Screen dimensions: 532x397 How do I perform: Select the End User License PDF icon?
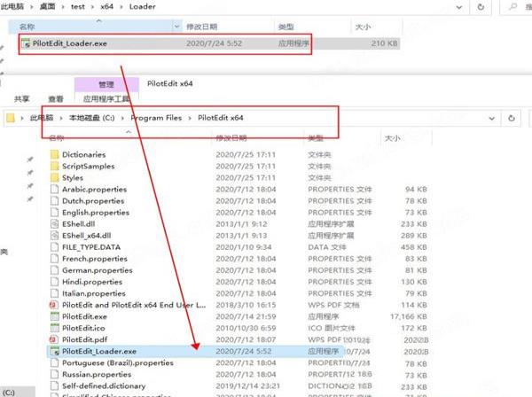coord(53,305)
